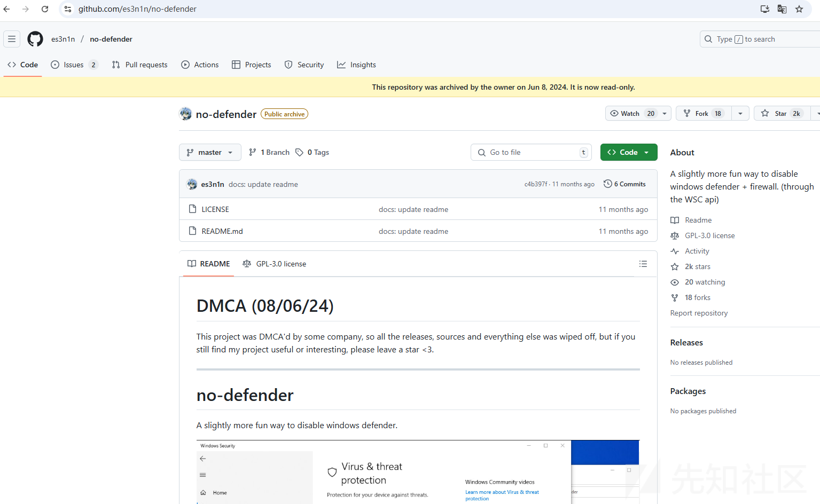This screenshot has width=820, height=504.
Task: Switch to the GPL-3.0 license tab
Action: click(x=274, y=264)
